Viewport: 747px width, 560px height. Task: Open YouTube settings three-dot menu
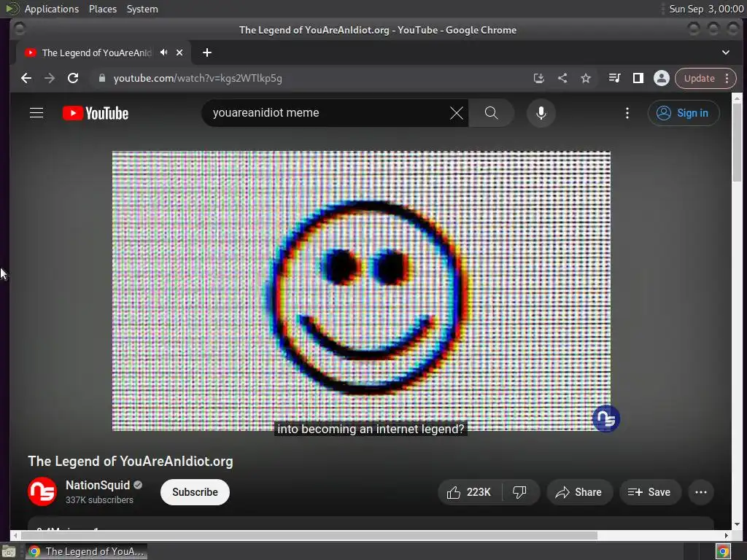point(627,113)
